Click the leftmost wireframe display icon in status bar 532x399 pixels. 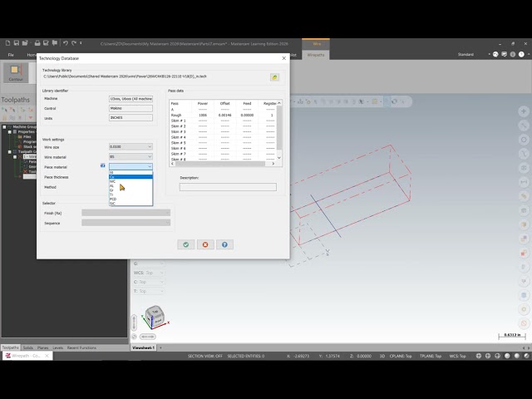coord(479,356)
